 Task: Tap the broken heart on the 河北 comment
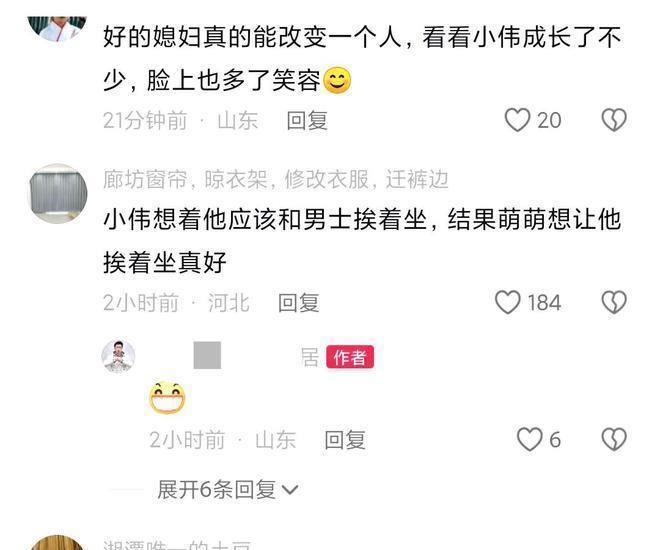614,303
